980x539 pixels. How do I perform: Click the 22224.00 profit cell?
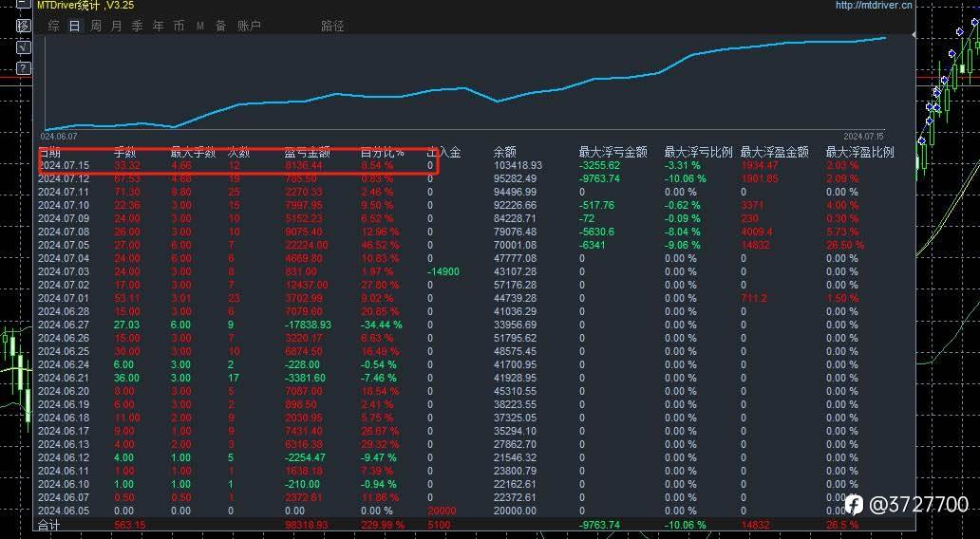306,245
